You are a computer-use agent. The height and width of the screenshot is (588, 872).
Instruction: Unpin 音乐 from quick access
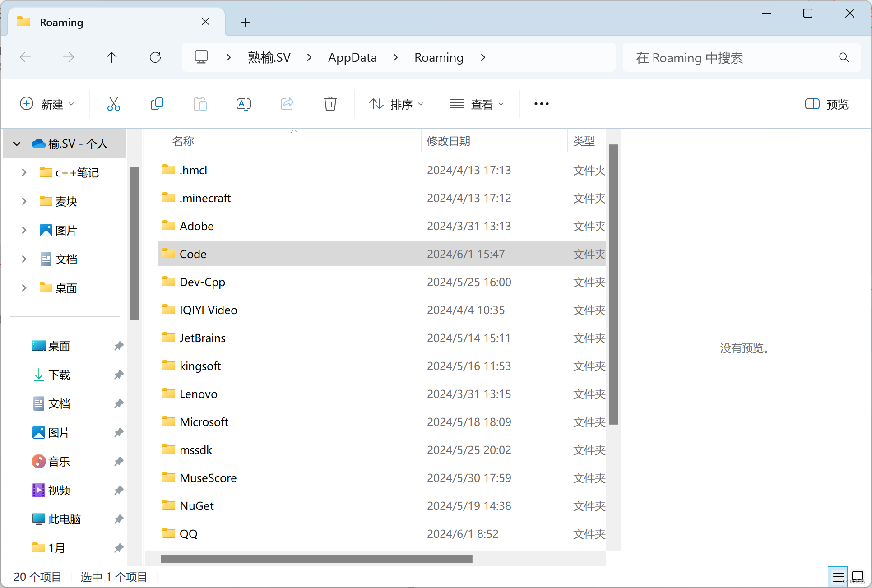118,462
